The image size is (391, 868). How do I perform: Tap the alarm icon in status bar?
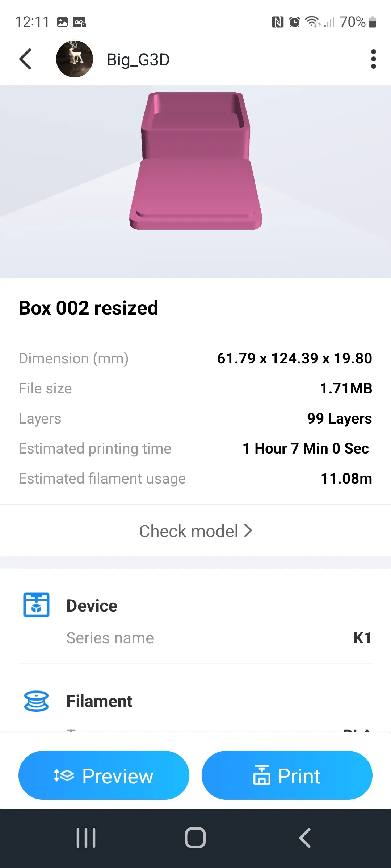tap(294, 22)
